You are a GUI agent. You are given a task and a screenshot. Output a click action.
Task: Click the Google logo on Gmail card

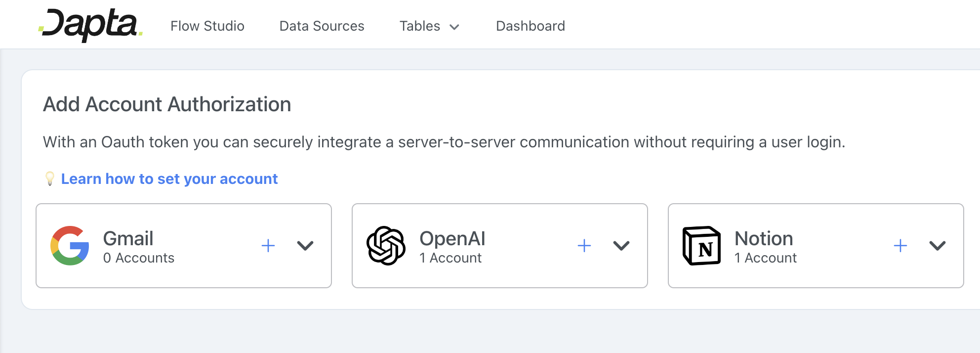[70, 246]
